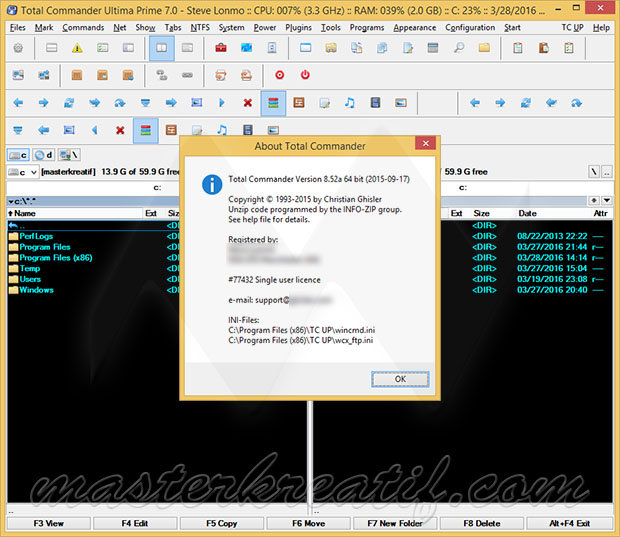This screenshot has height=537, width=620.
Task: Click the open folder drawer icon
Action: pyautogui.click(x=331, y=48)
